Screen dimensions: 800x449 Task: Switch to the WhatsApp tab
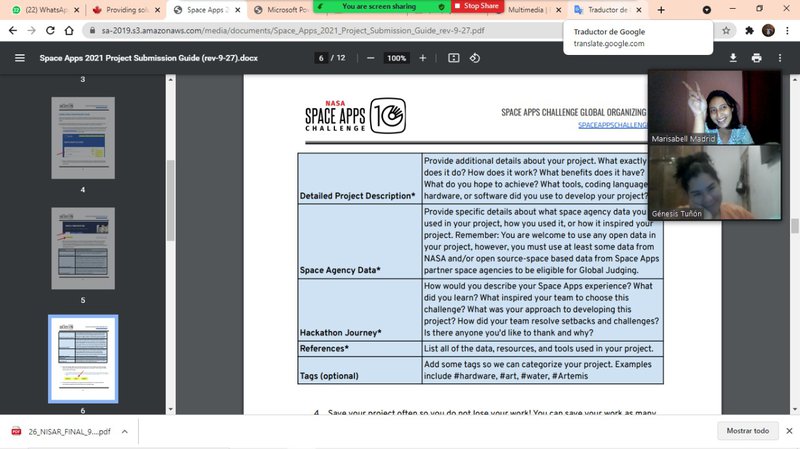pos(44,10)
